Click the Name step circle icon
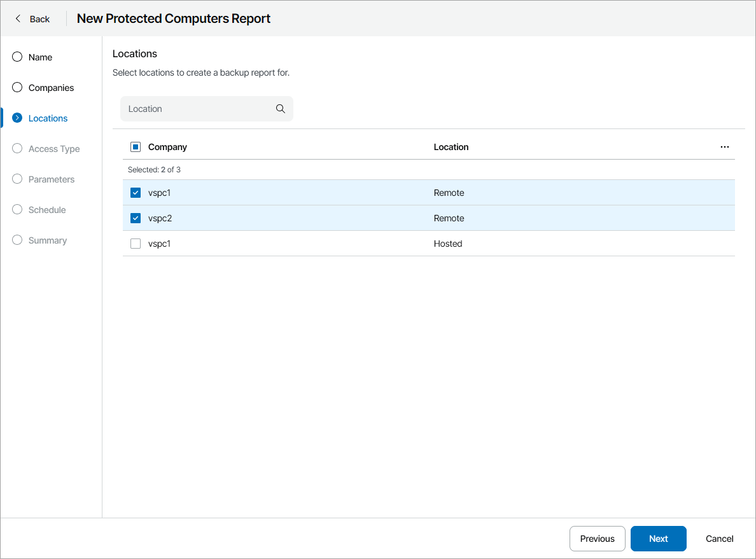 pos(17,57)
